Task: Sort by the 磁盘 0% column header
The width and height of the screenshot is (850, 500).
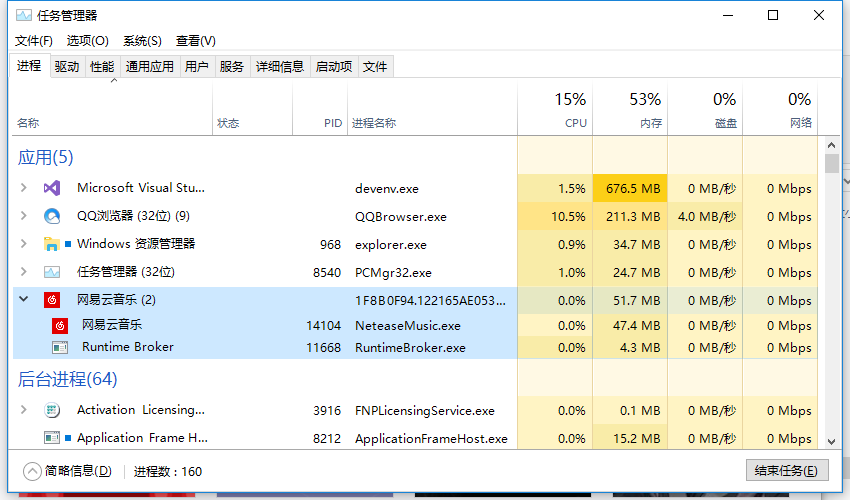Action: [x=705, y=109]
